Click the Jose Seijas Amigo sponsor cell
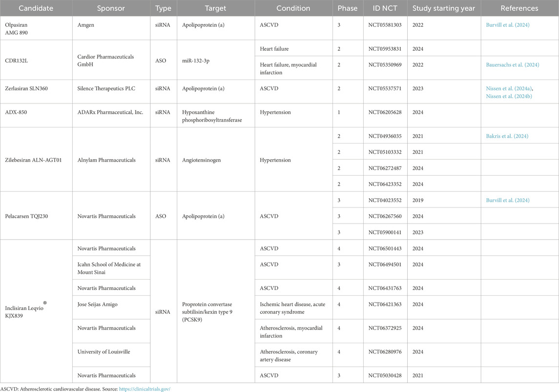Image resolution: width=559 pixels, height=392 pixels. pyautogui.click(x=111, y=308)
